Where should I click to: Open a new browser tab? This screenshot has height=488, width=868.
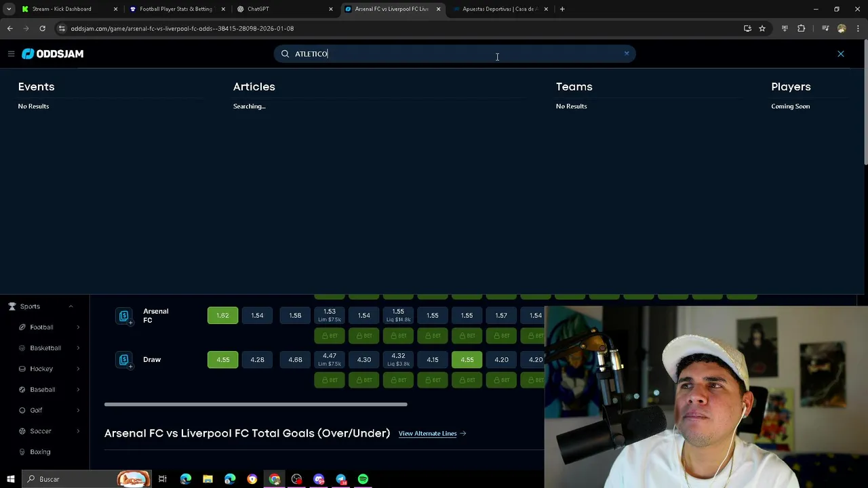(562, 9)
